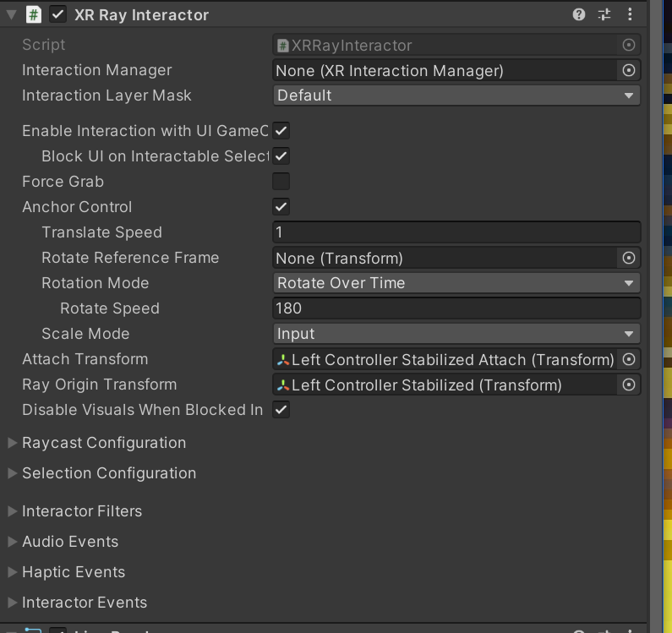Open the Interaction Layer Mask dropdown
Image resolution: width=672 pixels, height=633 pixels.
456,95
